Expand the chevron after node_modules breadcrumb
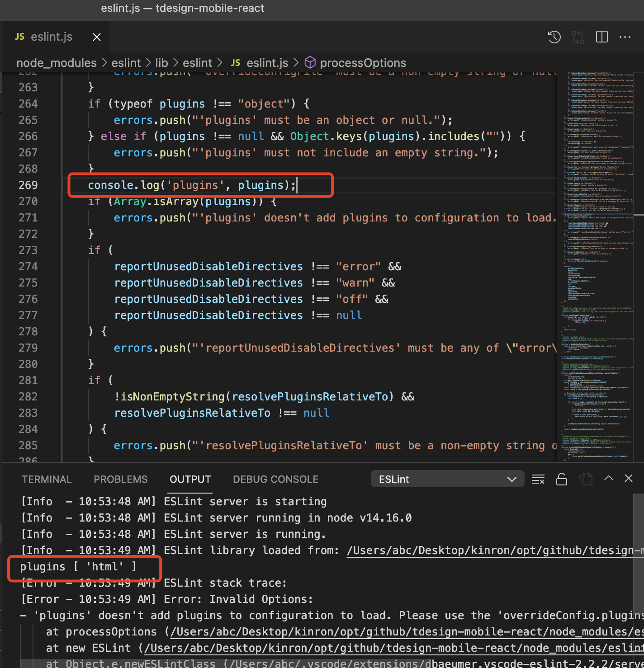 pyautogui.click(x=104, y=63)
